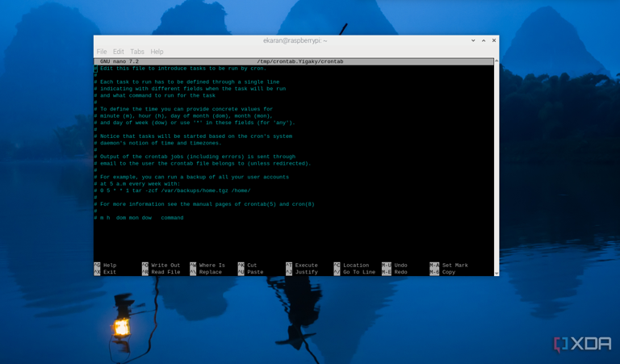Click the ^U Paste shortcut label

251,272
